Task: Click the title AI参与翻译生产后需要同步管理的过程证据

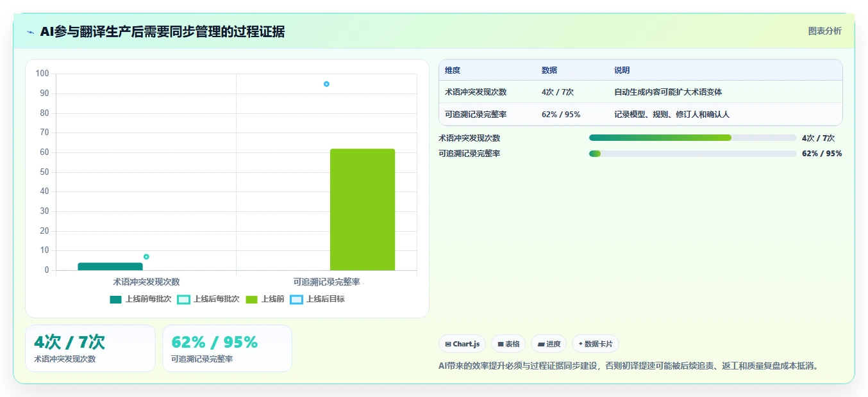Action: click(x=162, y=32)
